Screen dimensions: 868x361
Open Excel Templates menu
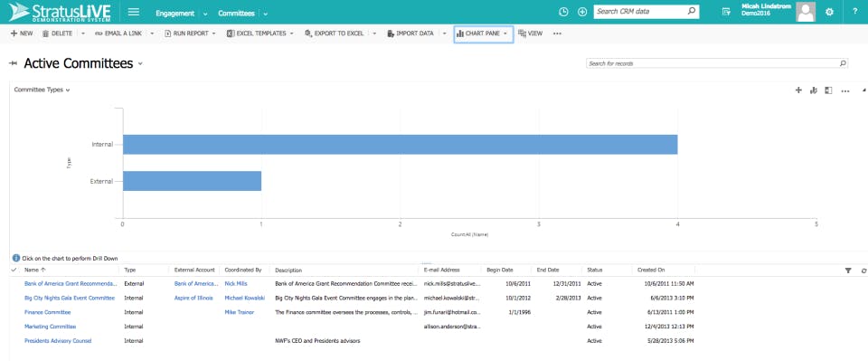(x=259, y=33)
